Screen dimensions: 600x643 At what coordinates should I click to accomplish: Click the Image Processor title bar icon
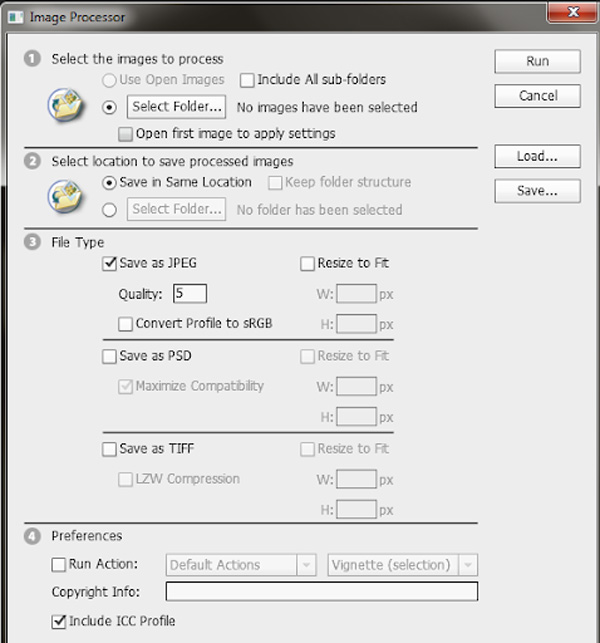pyautogui.click(x=16, y=17)
